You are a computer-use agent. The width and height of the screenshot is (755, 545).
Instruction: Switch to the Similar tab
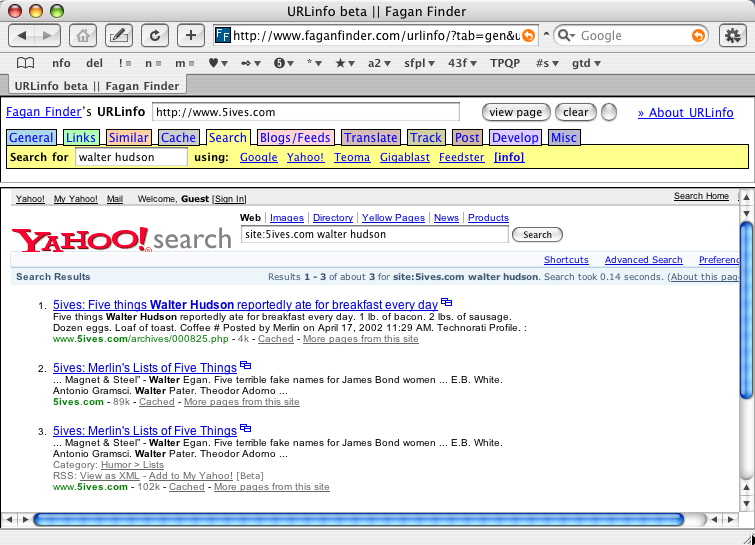[129, 138]
